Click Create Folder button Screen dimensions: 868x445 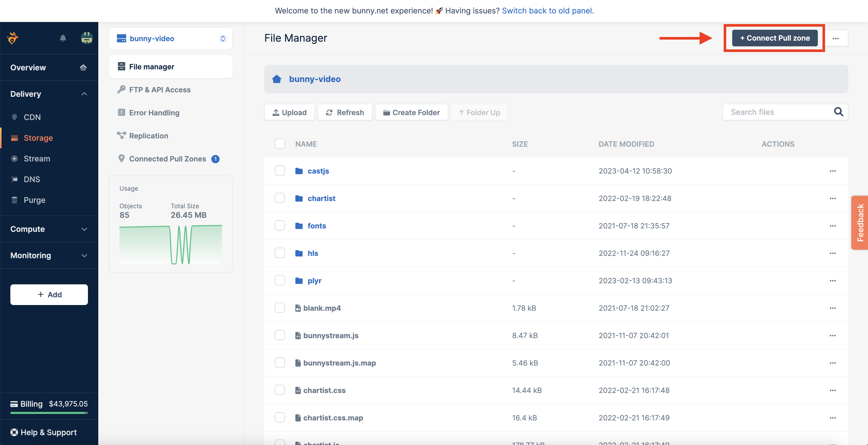tap(411, 112)
